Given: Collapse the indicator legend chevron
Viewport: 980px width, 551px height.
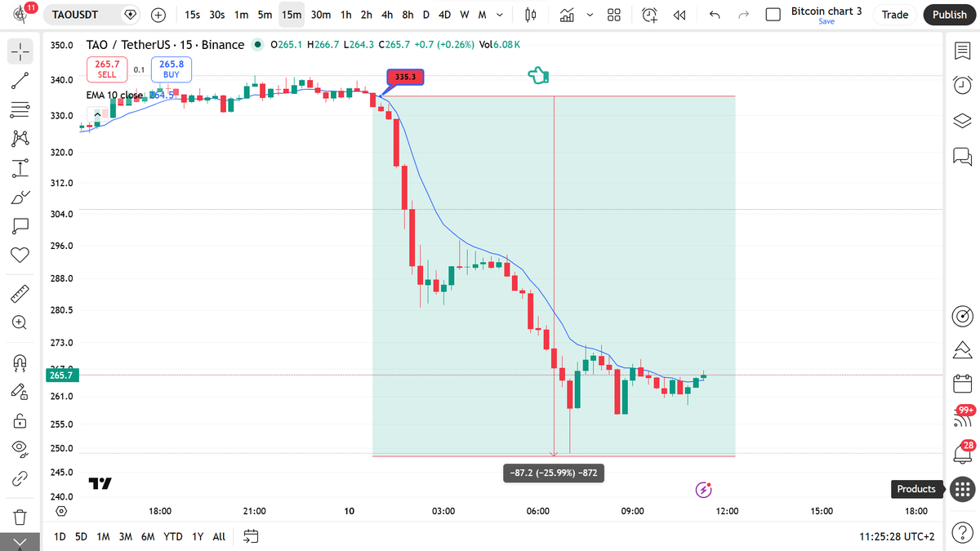Looking at the screenshot, I should pyautogui.click(x=96, y=114).
